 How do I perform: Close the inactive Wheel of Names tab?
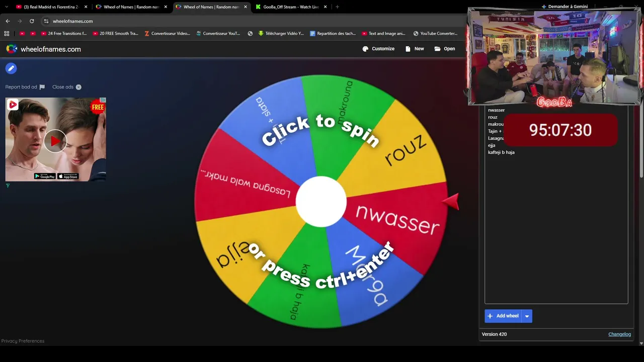pyautogui.click(x=166, y=7)
